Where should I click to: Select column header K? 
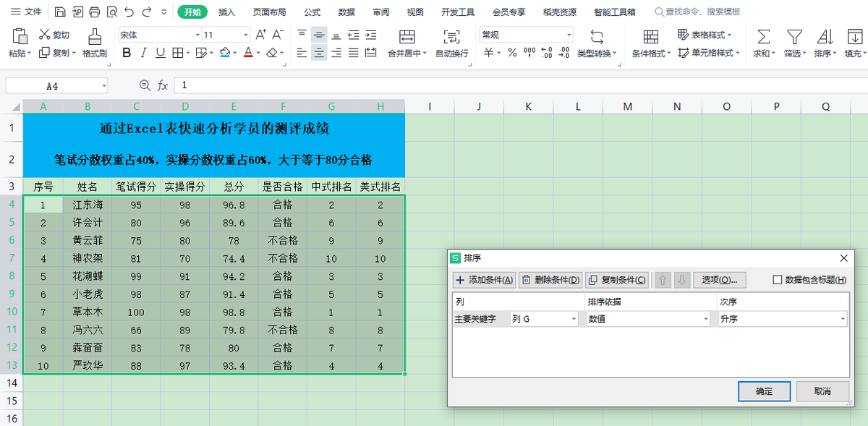528,106
